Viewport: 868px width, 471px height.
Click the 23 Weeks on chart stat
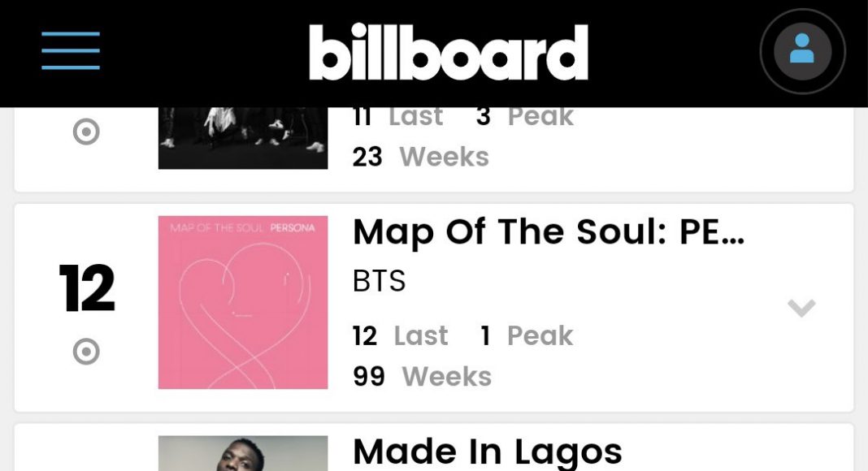tap(420, 156)
